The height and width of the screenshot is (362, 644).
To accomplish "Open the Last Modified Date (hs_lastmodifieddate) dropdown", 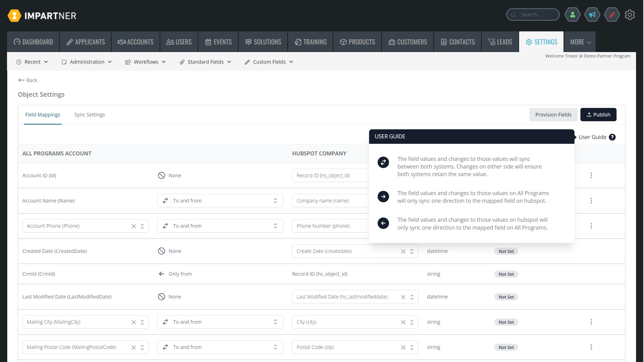I will click(x=412, y=297).
